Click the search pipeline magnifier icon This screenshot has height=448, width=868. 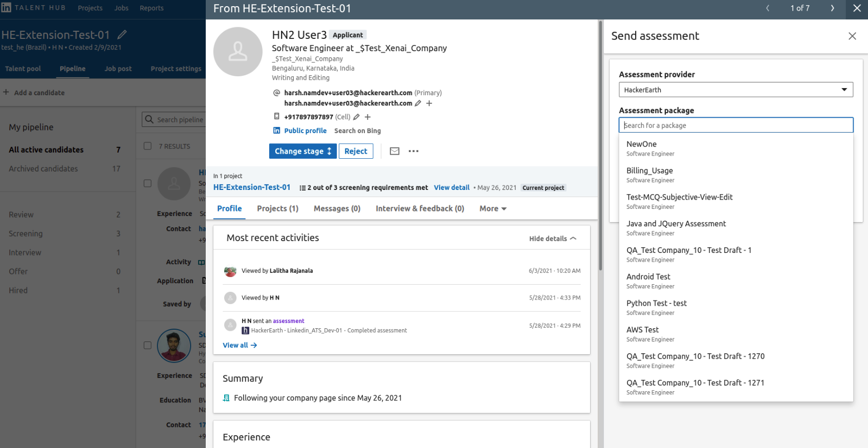(x=149, y=119)
